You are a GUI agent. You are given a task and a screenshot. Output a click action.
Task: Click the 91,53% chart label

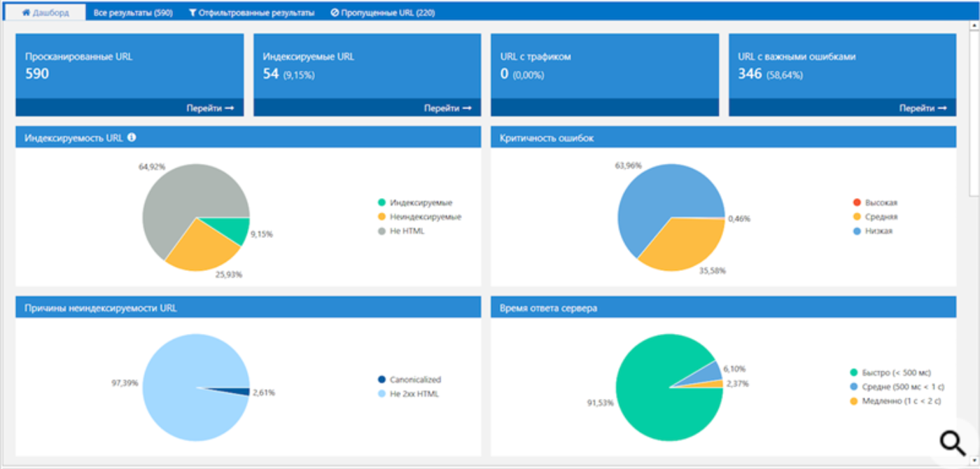tap(600, 402)
